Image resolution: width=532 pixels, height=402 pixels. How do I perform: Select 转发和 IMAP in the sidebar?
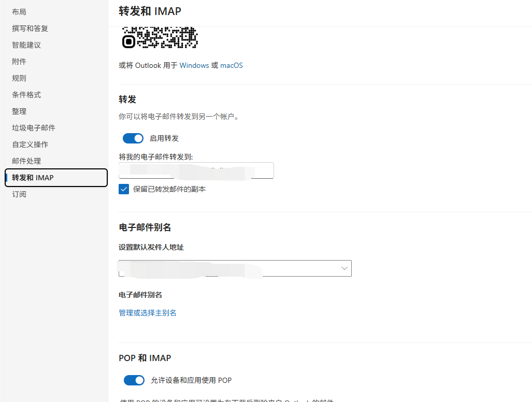coord(33,177)
